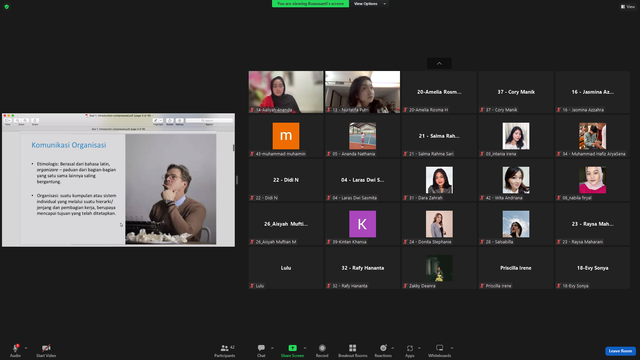Viewport: 640px width, 360px height.
Task: Expand the caret next to Whiteboards
Action: pos(452,348)
